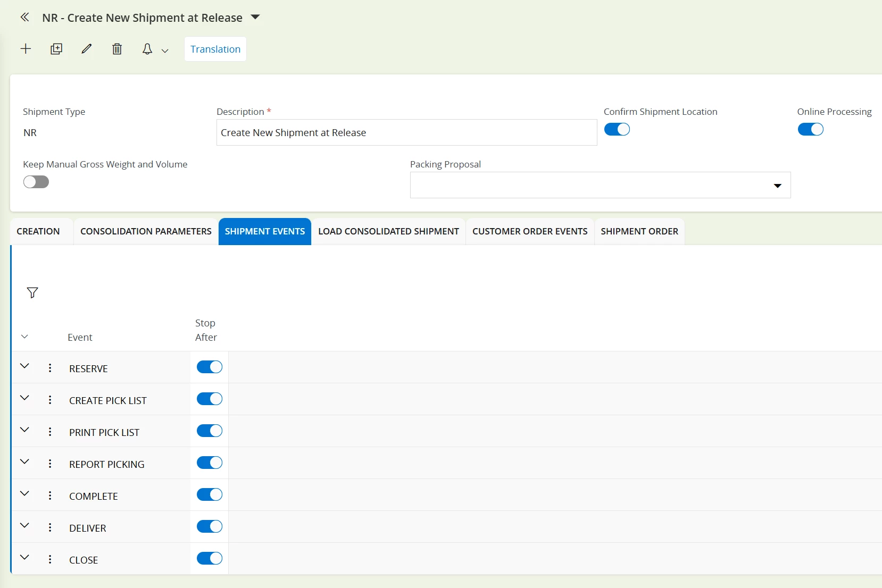882x588 pixels.
Task: Select the COMPLETE event name
Action: click(x=94, y=496)
